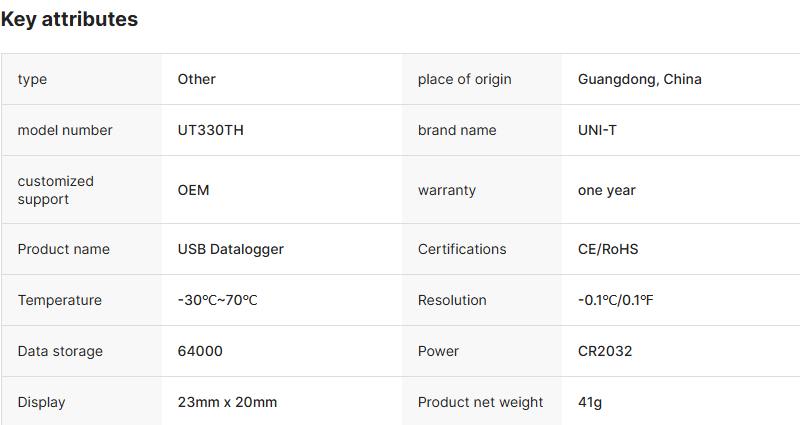Click the 'customized support' label cell

[x=56, y=190]
